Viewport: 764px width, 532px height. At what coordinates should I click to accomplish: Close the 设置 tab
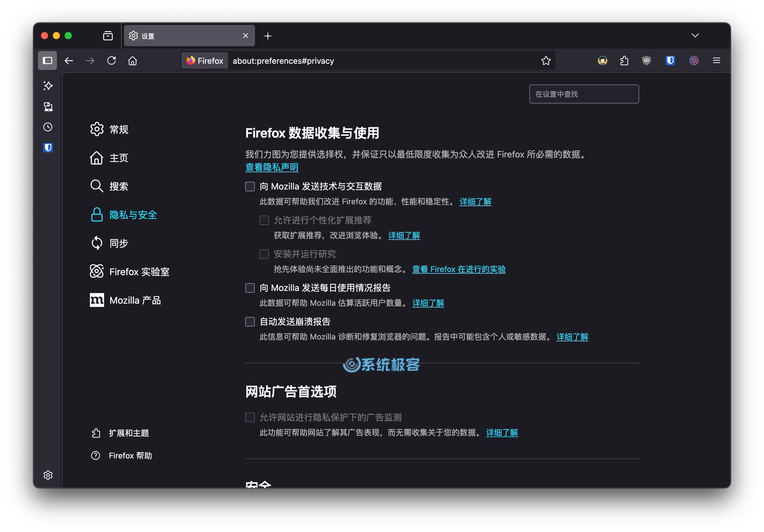pos(246,36)
